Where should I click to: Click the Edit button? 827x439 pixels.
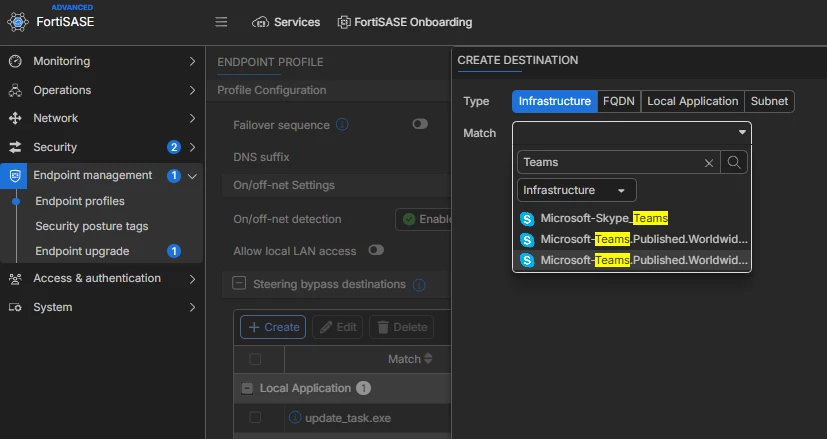[x=338, y=327]
